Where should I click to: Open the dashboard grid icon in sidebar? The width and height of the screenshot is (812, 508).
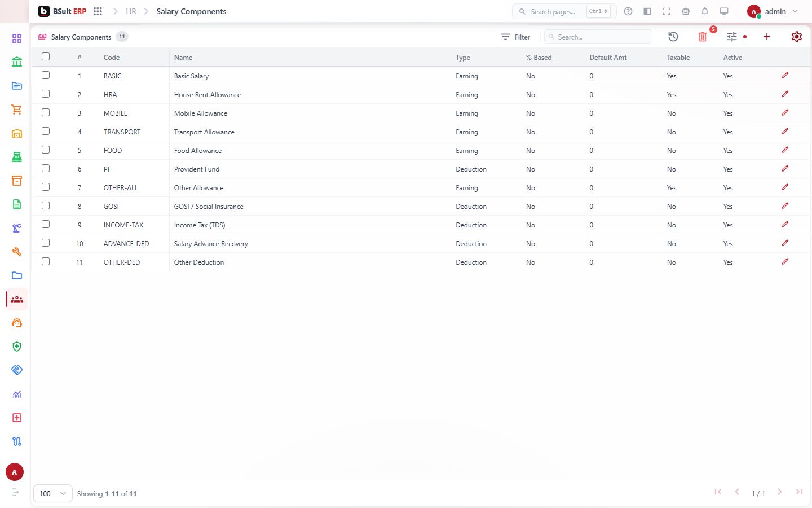pos(17,38)
